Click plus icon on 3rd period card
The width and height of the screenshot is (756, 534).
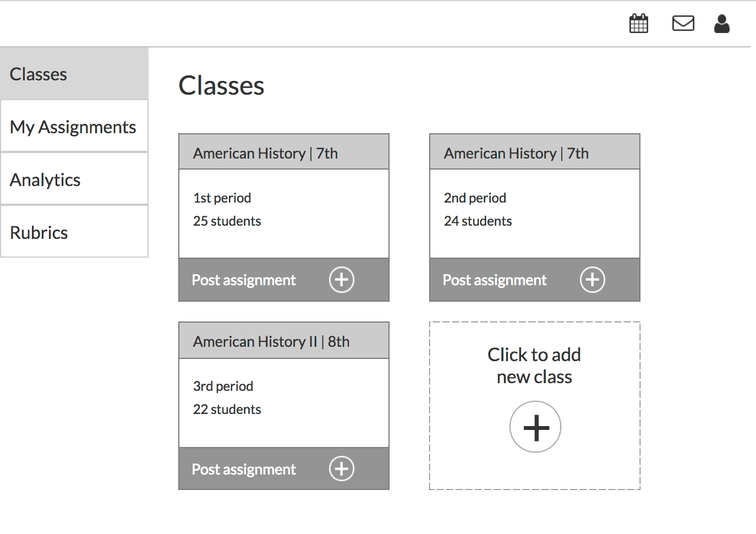point(341,468)
